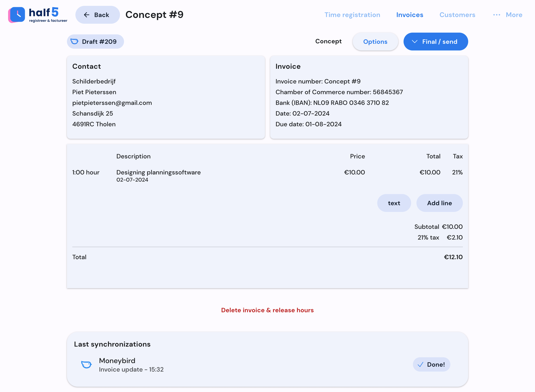Click the text button for line items

point(394,203)
